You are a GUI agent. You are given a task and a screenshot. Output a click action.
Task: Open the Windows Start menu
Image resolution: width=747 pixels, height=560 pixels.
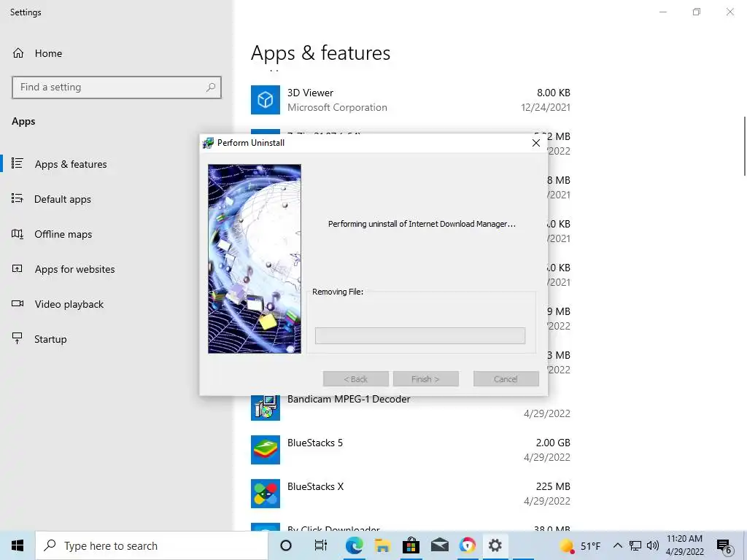pyautogui.click(x=18, y=545)
